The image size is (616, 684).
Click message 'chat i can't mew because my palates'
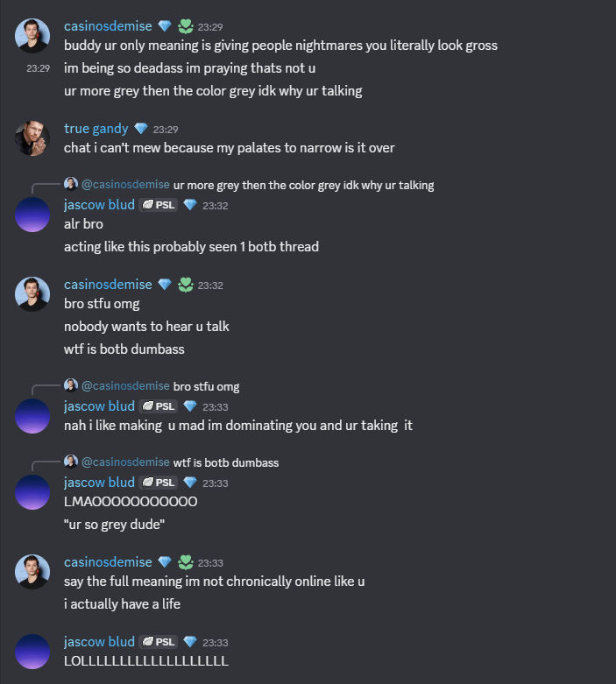click(230, 148)
